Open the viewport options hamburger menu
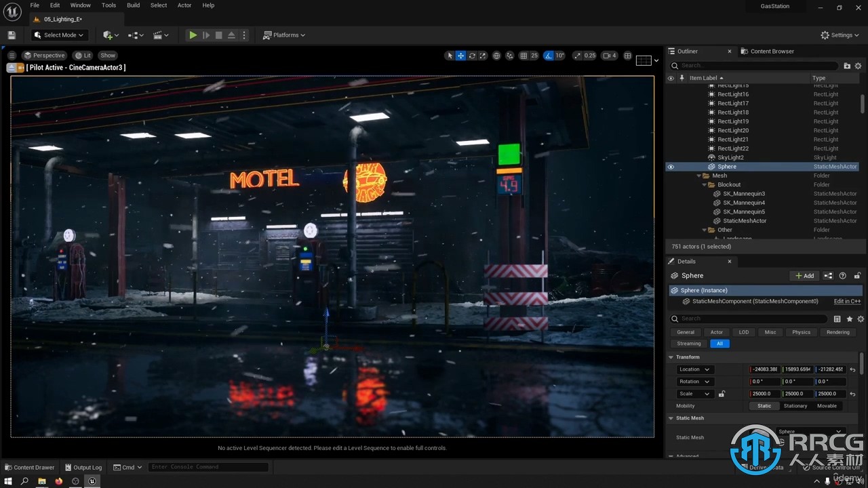 pos(12,56)
